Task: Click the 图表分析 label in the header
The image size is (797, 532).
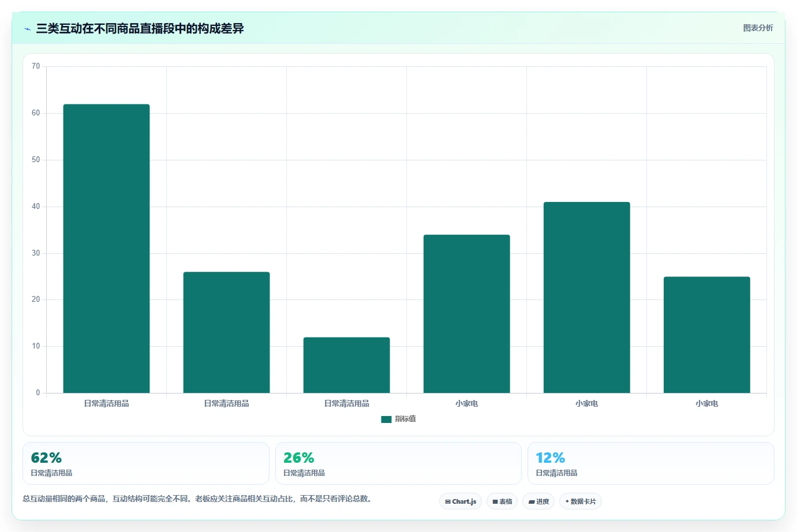Action: (758, 28)
